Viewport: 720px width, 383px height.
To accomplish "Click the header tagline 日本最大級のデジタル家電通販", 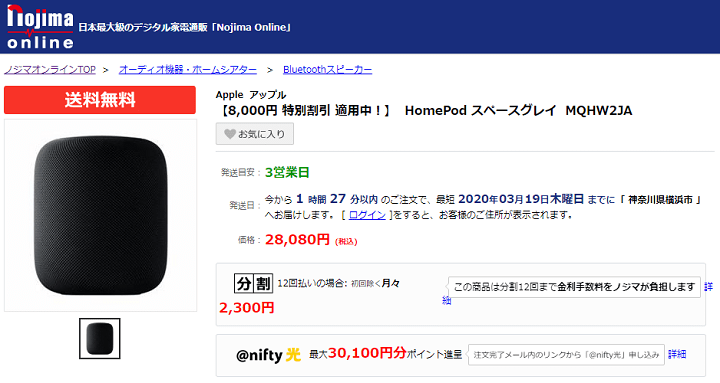I will (185, 27).
